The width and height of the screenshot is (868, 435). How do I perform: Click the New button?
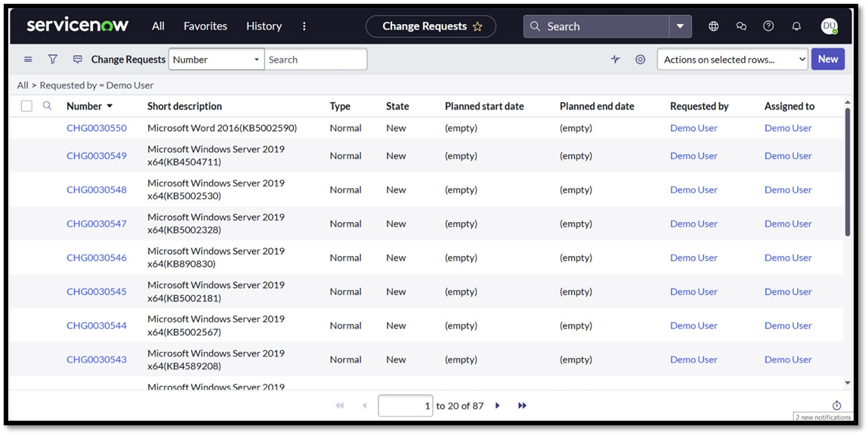tap(828, 59)
